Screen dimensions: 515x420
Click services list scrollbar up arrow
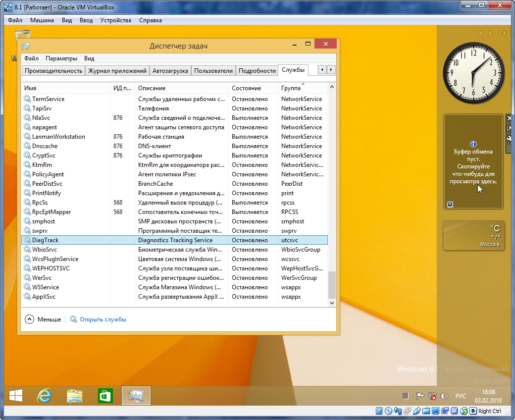(x=332, y=87)
